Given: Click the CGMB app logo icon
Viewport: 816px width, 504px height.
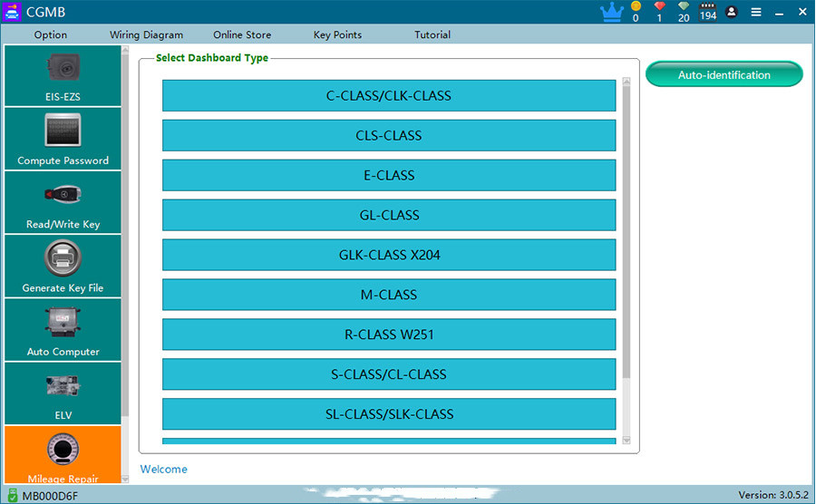Looking at the screenshot, I should pyautogui.click(x=12, y=12).
